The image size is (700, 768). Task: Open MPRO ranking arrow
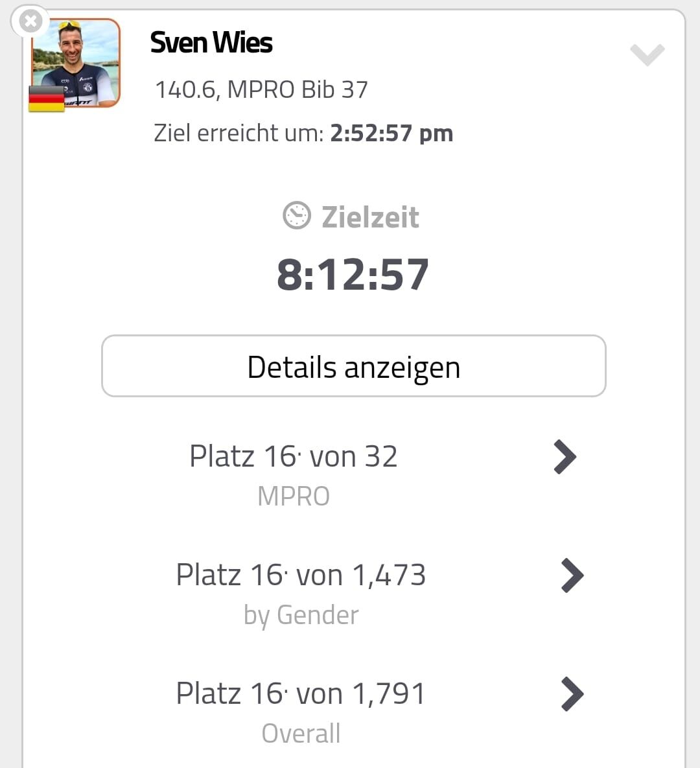(x=565, y=457)
